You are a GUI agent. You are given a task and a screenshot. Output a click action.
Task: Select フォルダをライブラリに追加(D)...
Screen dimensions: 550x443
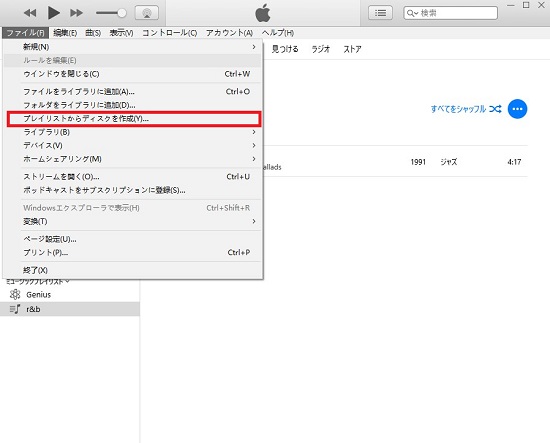click(x=133, y=105)
